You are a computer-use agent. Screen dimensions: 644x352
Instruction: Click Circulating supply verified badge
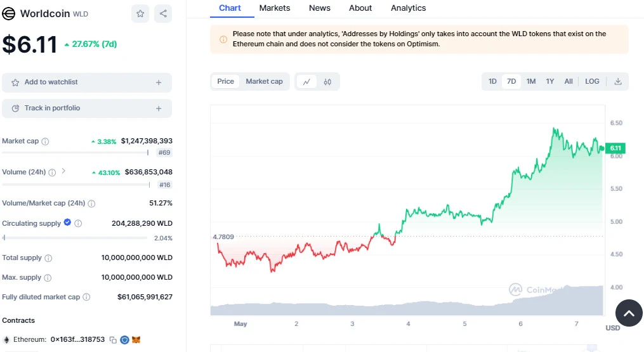67,223
